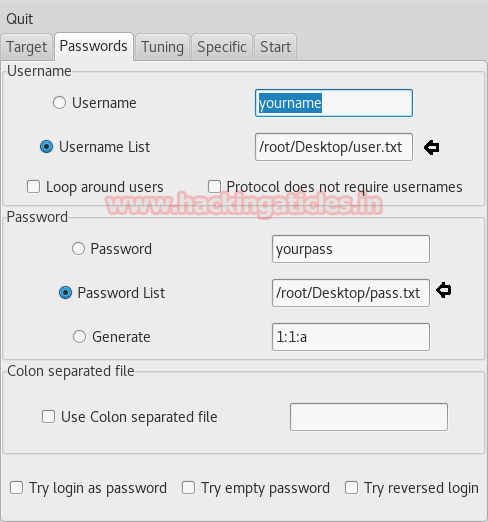488x522 pixels.
Task: Click the 1:1:a generate pattern field
Action: coord(351,337)
